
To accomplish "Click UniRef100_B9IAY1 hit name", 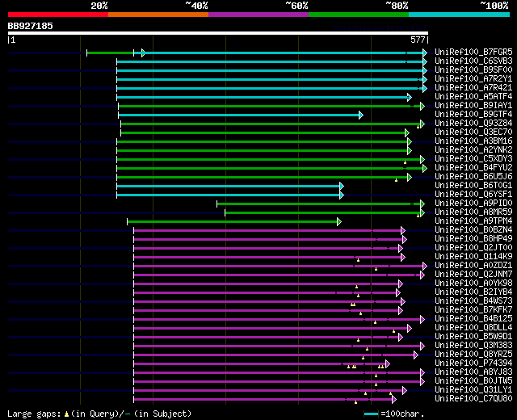I will 473,106.
